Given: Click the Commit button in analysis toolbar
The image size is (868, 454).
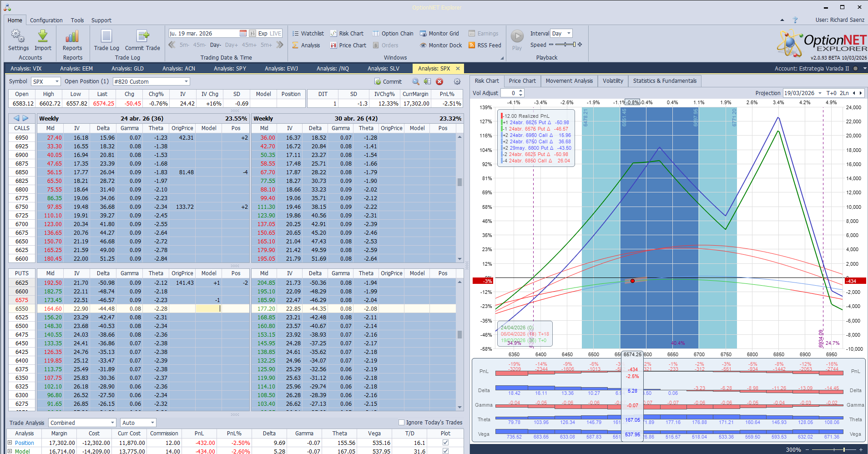Looking at the screenshot, I should [388, 81].
